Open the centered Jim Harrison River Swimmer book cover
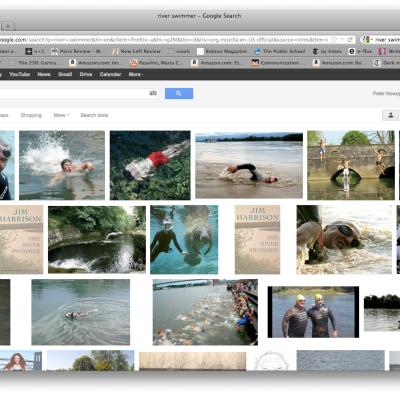The width and height of the screenshot is (400, 394). pyautogui.click(x=257, y=239)
